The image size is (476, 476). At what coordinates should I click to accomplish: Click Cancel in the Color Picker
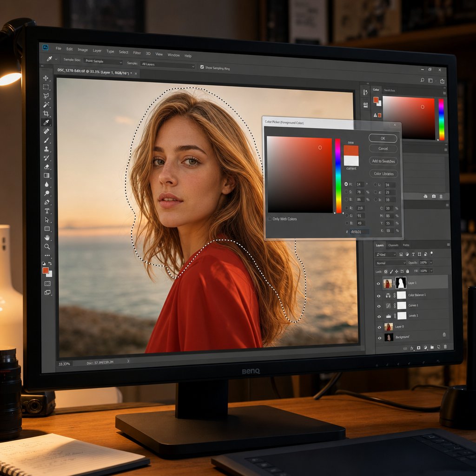(383, 148)
